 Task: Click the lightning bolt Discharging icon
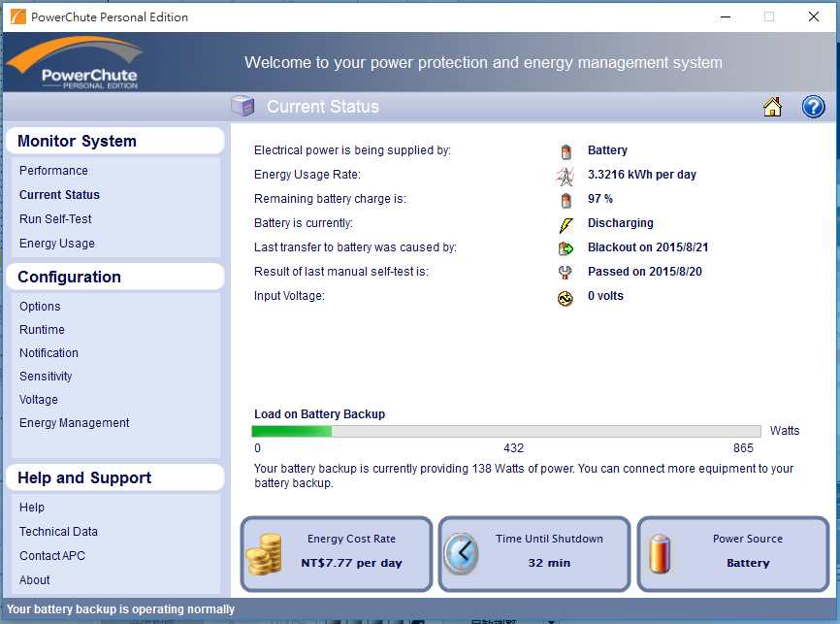565,224
